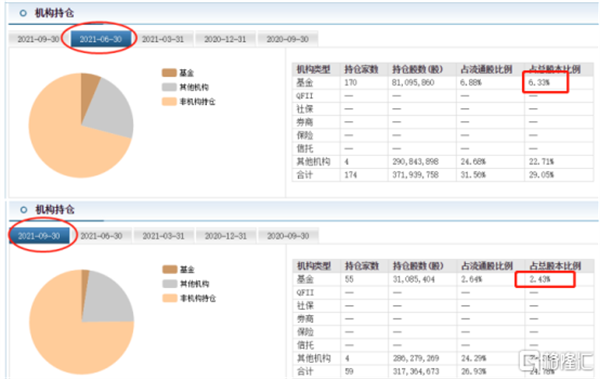The height and width of the screenshot is (379, 600).
Task: Open the 2021-03-31 tab in upper panel
Action: (163, 39)
